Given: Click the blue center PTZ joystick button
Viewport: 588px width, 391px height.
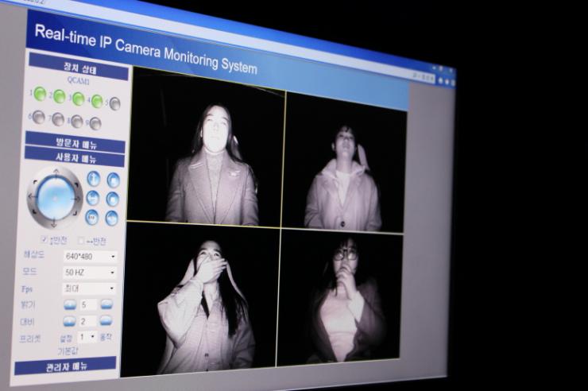Looking at the screenshot, I should click(55, 198).
